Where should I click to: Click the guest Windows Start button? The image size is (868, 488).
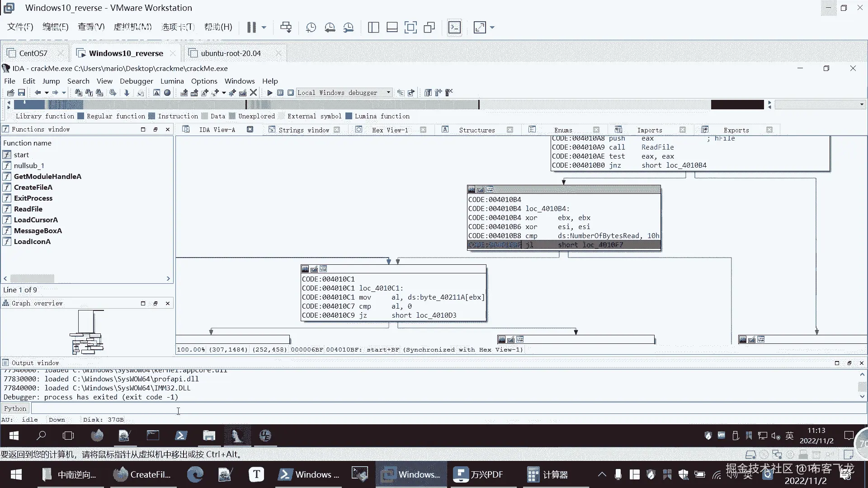coord(14,436)
